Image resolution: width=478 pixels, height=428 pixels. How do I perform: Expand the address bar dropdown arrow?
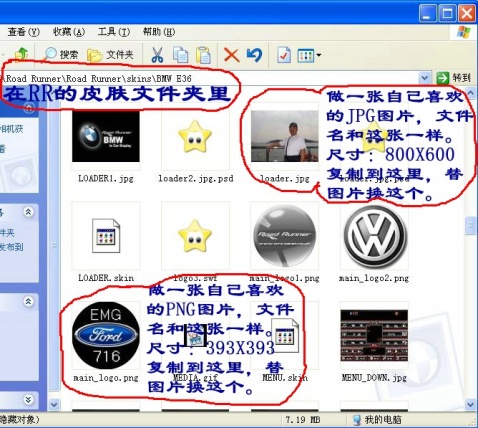point(424,79)
